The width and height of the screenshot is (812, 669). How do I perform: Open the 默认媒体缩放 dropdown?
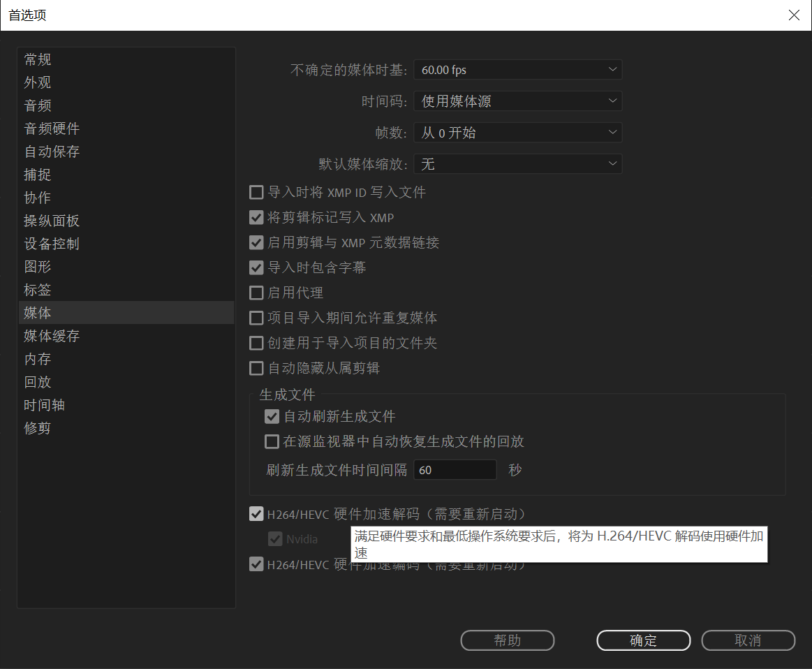point(517,163)
